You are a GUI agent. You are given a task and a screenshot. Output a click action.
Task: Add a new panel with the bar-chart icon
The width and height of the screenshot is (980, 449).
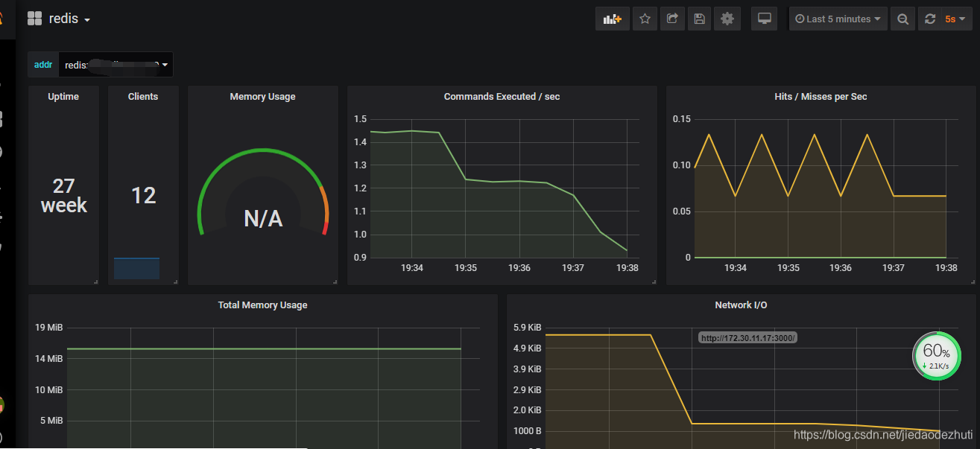[x=613, y=19]
